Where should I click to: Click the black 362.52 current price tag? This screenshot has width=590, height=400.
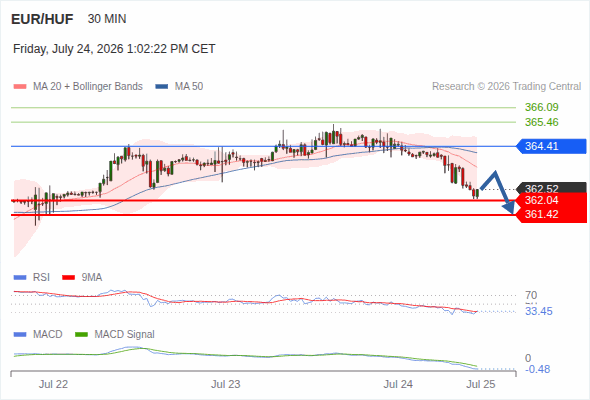click(552, 187)
